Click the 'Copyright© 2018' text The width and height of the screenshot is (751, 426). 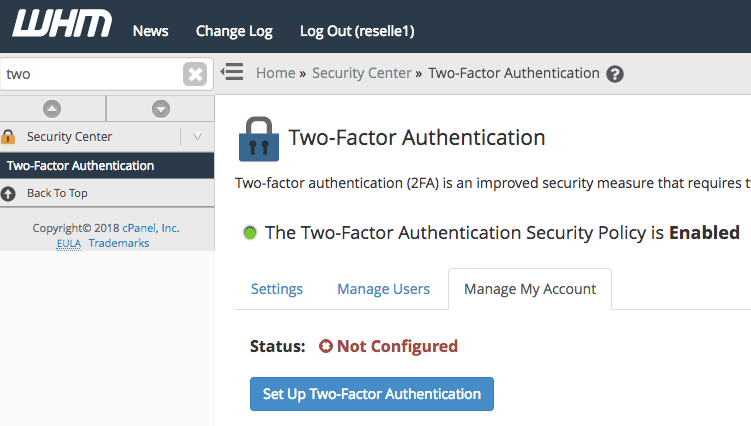point(76,228)
